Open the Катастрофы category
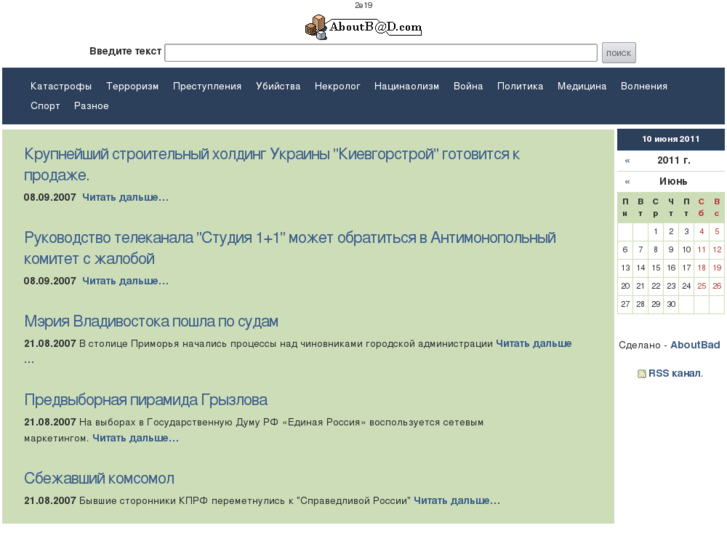The width and height of the screenshot is (727, 545). pos(61,86)
